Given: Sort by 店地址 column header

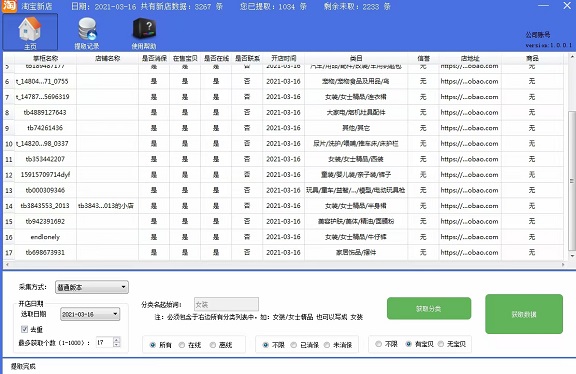Looking at the screenshot, I should click(x=470, y=58).
